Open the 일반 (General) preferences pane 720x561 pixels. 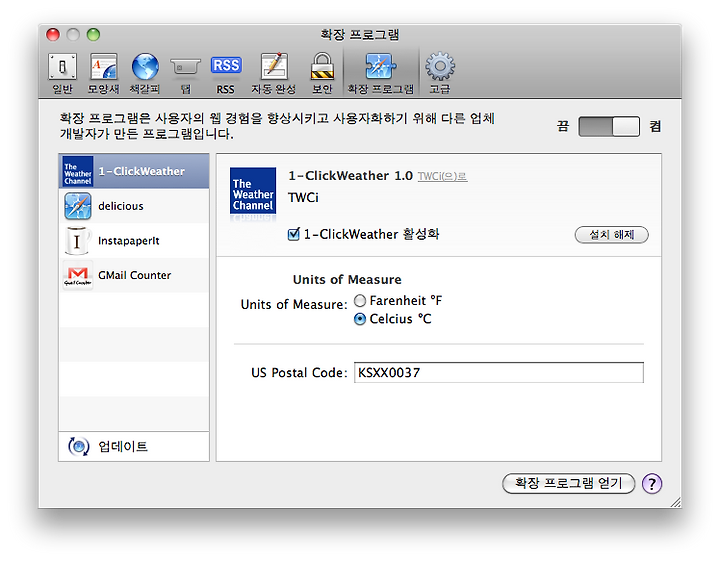pyautogui.click(x=62, y=73)
